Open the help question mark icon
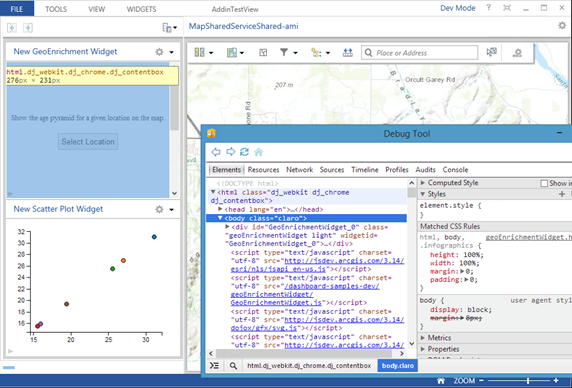Viewport: 572px width, 388px height. pos(488,8)
